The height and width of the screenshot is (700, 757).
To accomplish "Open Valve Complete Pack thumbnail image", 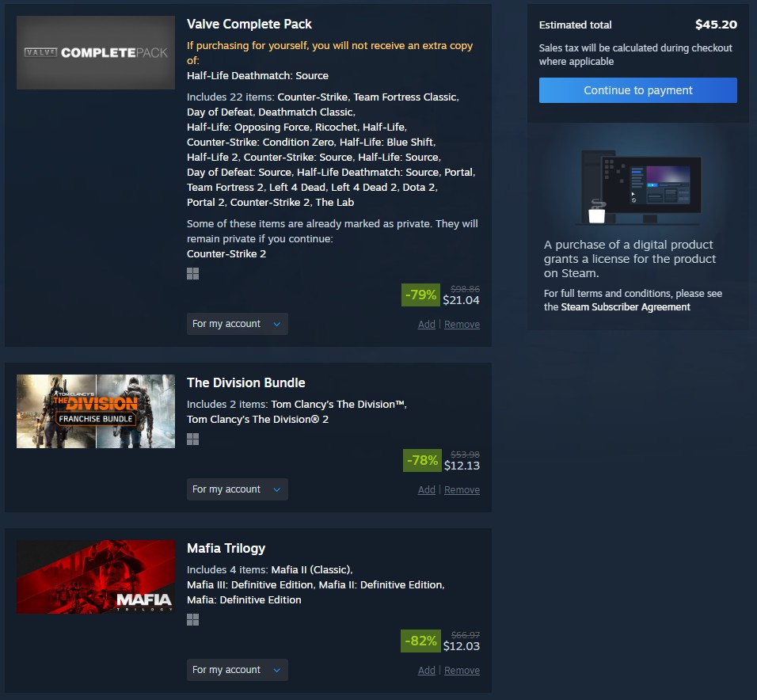I will (x=96, y=52).
